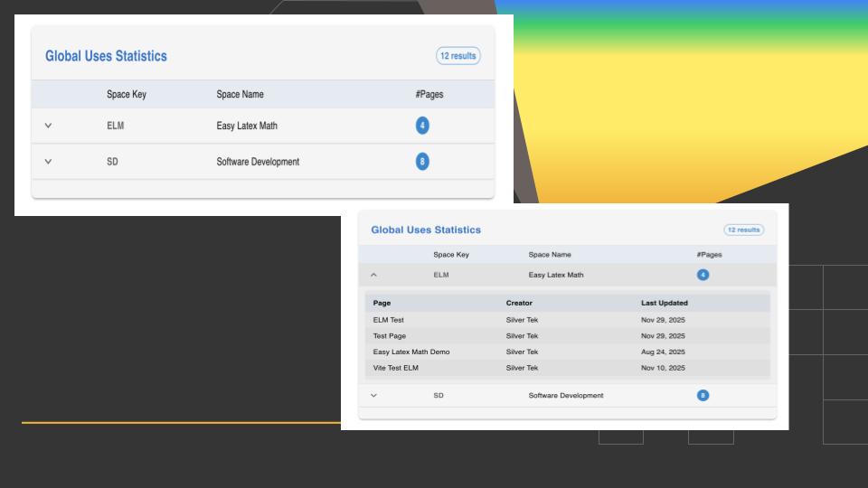
Task: Collapse the expanded ELM row using up chevron
Action: tap(374, 275)
